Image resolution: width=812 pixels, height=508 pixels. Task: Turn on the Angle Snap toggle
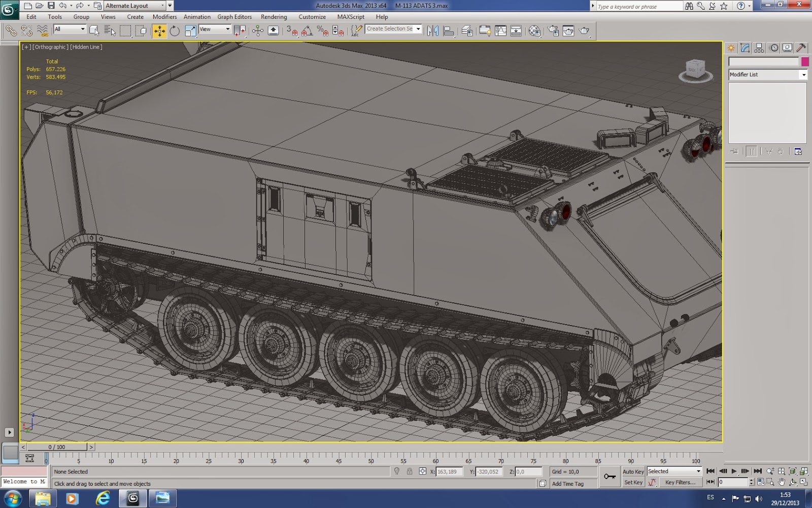(x=306, y=31)
